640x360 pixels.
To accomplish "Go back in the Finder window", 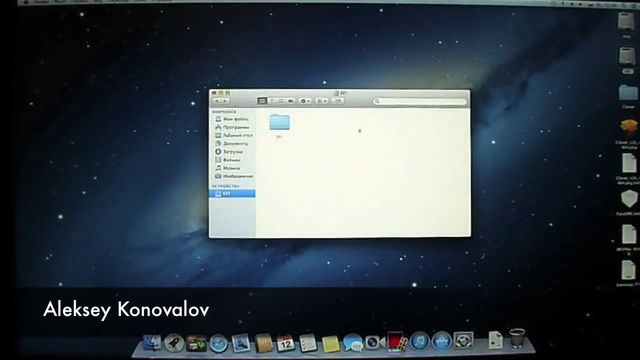I will (x=217, y=101).
